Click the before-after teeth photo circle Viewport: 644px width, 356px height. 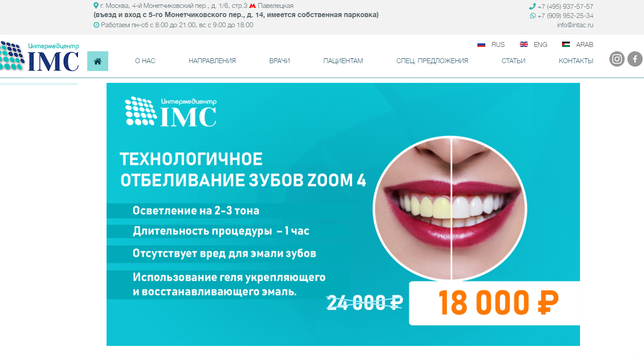coord(449,208)
